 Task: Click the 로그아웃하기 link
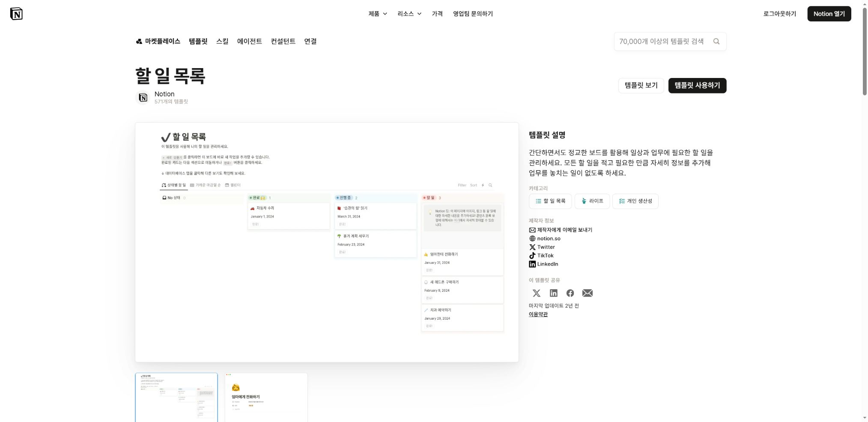[x=779, y=14]
